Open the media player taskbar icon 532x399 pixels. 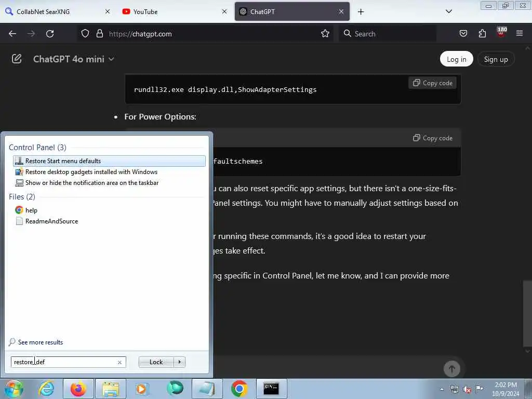pyautogui.click(x=141, y=389)
